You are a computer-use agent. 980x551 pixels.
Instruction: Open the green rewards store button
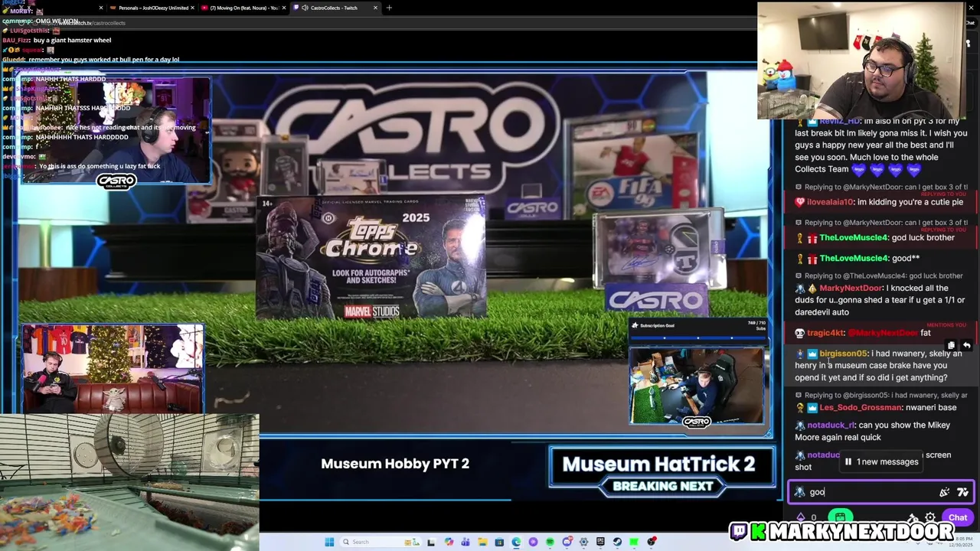[840, 517]
